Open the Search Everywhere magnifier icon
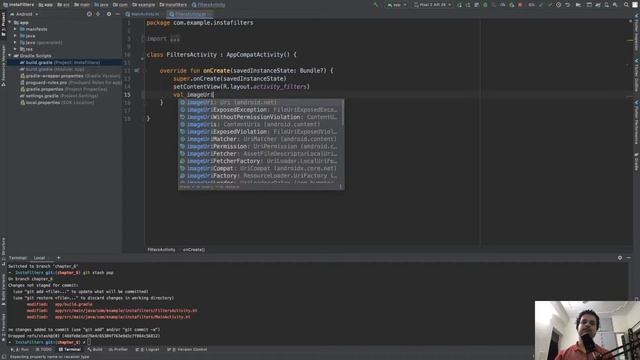Viewport: 640px width, 360px height. [x=626, y=5]
